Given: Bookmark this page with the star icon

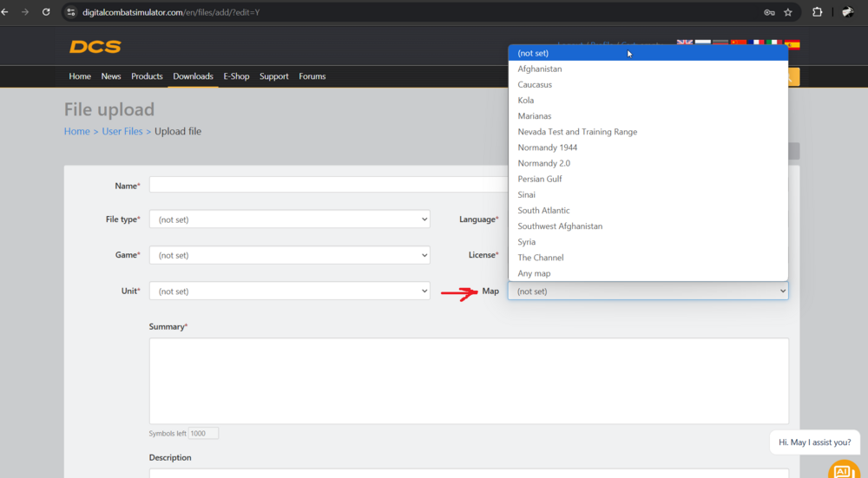Looking at the screenshot, I should [x=788, y=12].
